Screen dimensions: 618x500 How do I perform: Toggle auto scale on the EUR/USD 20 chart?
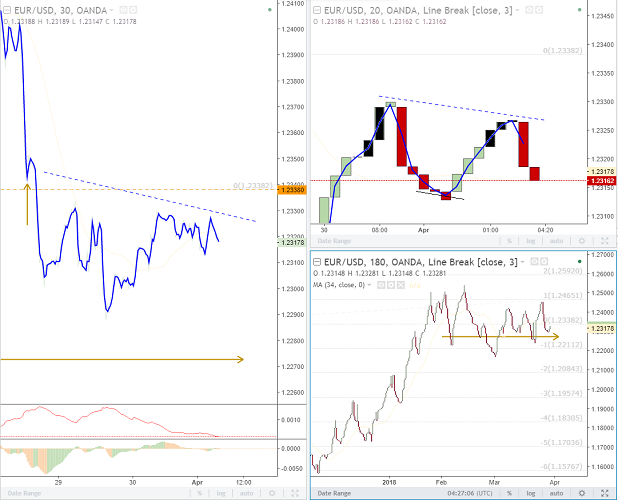[557, 241]
